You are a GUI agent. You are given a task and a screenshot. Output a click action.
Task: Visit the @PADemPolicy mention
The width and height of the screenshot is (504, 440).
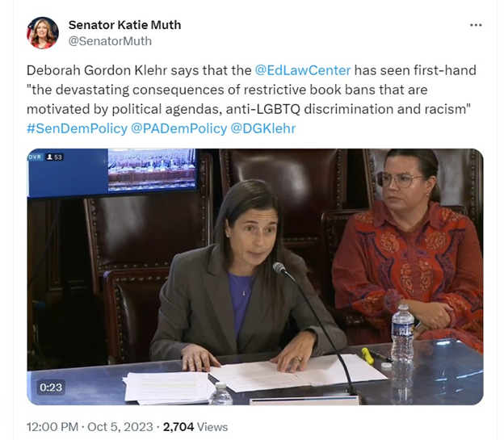[178, 128]
